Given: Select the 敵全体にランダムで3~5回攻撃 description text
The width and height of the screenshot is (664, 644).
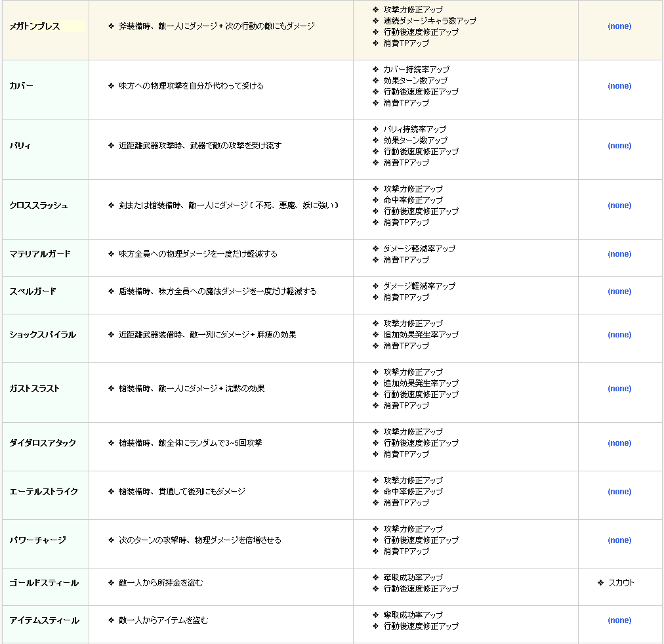Looking at the screenshot, I should 190,443.
